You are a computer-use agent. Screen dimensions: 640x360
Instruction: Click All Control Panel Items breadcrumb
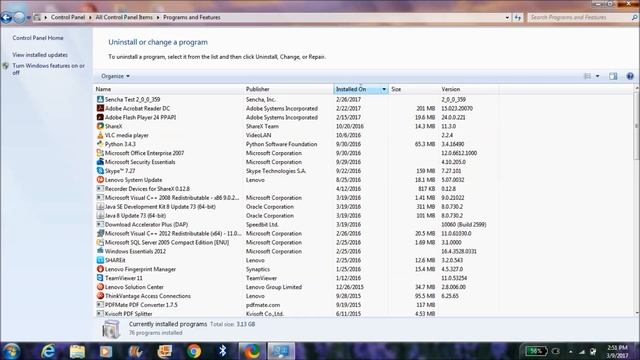124,18
